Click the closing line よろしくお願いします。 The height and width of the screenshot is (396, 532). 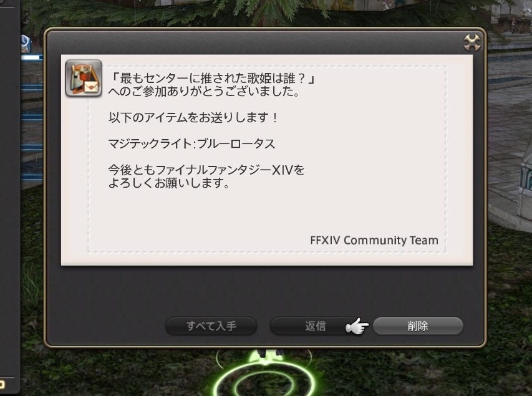tap(168, 183)
